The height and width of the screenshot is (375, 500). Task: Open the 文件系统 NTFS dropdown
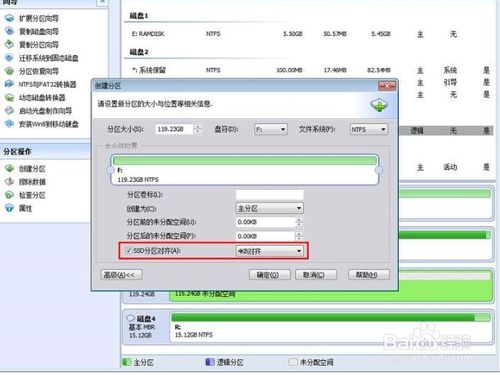pyautogui.click(x=369, y=129)
